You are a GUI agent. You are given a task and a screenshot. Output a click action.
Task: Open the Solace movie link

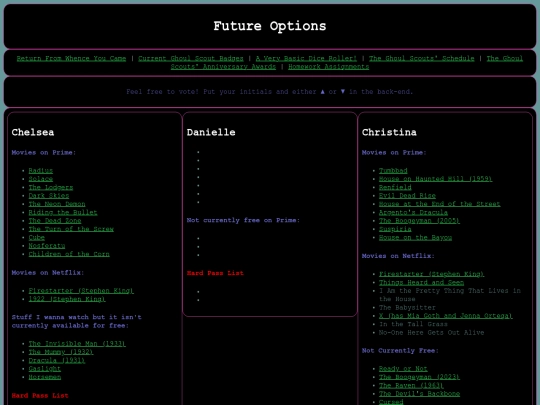click(41, 179)
